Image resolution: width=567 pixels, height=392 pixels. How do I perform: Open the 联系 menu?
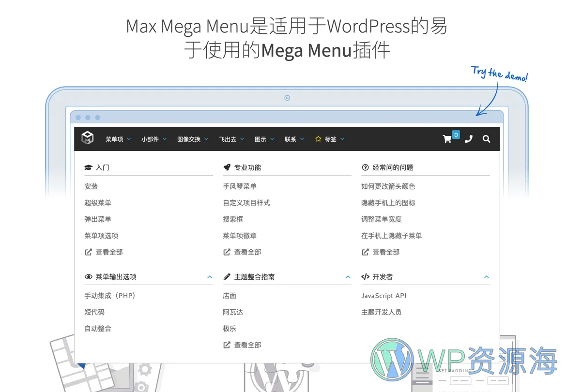pos(291,139)
